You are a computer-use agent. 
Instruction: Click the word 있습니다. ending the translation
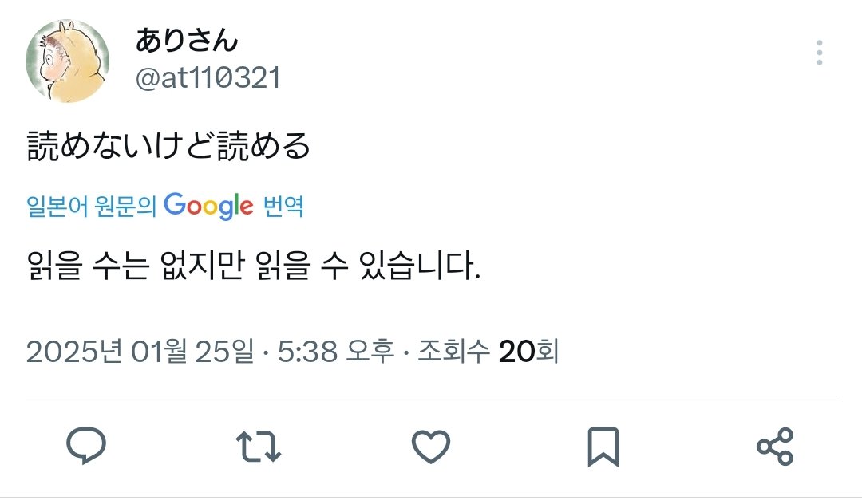tap(420, 266)
